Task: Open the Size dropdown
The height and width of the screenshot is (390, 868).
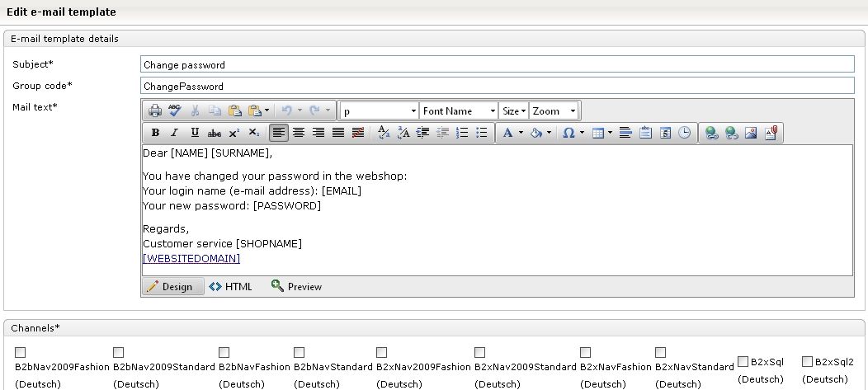Action: 514,110
